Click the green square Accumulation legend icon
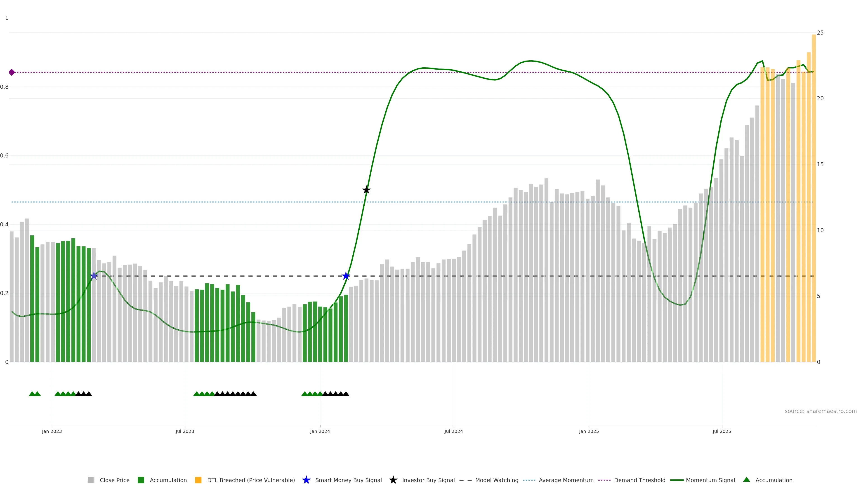The width and height of the screenshot is (868, 488). pos(141,480)
